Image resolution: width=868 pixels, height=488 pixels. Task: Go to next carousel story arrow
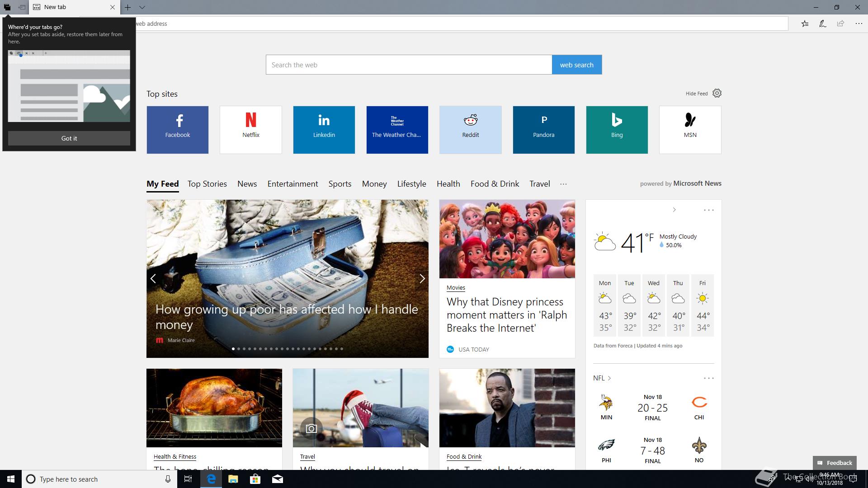click(422, 279)
